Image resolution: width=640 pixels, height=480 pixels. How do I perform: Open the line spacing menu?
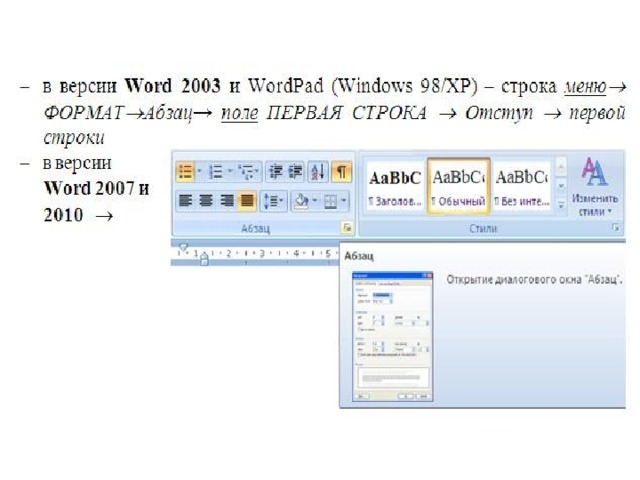(x=273, y=200)
